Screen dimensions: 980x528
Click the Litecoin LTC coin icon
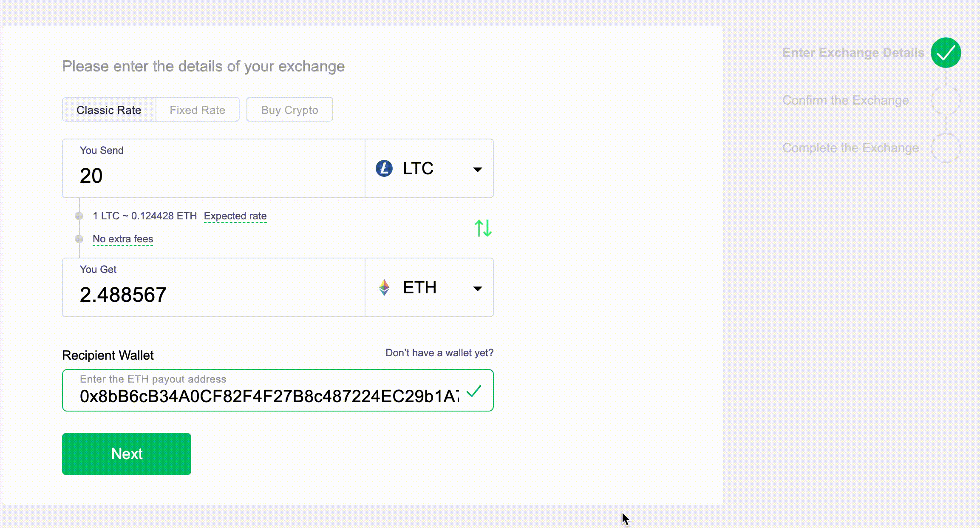384,168
